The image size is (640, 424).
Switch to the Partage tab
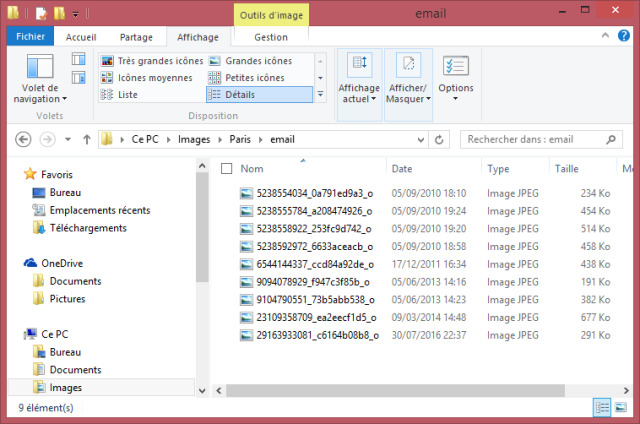(x=136, y=37)
